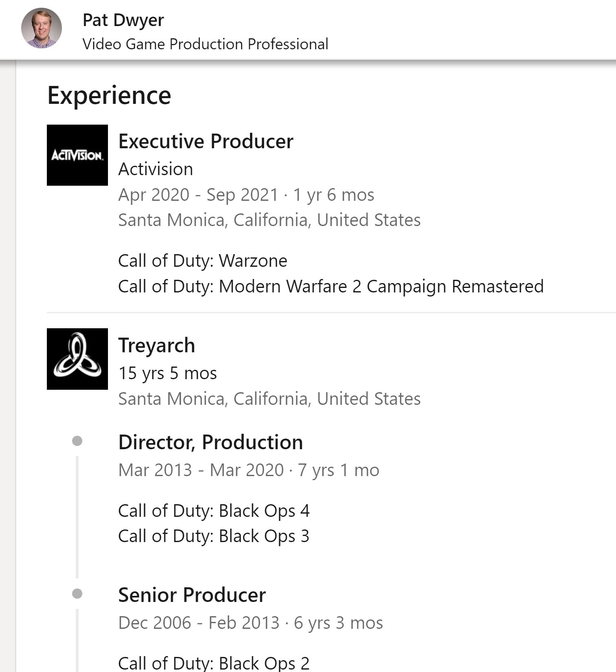This screenshot has height=672, width=616.
Task: Click the Treyarch company logo
Action: click(x=77, y=359)
